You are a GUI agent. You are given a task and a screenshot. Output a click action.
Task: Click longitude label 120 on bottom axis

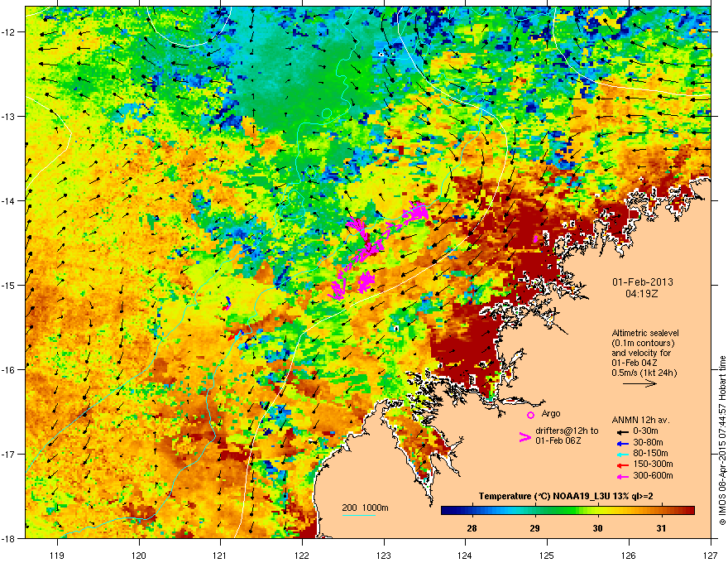pyautogui.click(x=139, y=555)
